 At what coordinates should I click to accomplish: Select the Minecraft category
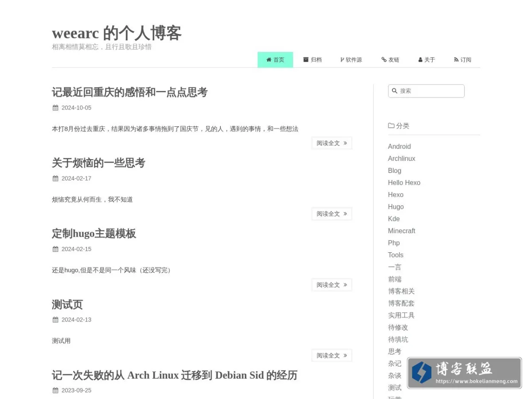coord(402,231)
